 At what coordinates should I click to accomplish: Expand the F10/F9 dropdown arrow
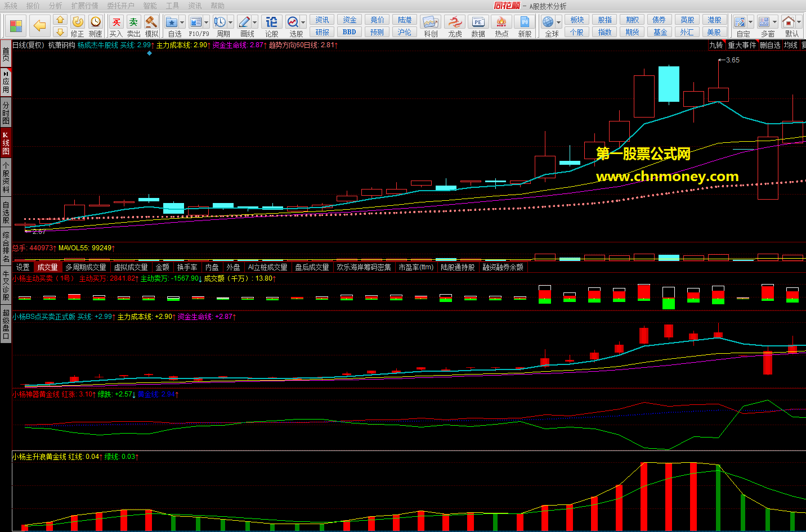pyautogui.click(x=206, y=22)
